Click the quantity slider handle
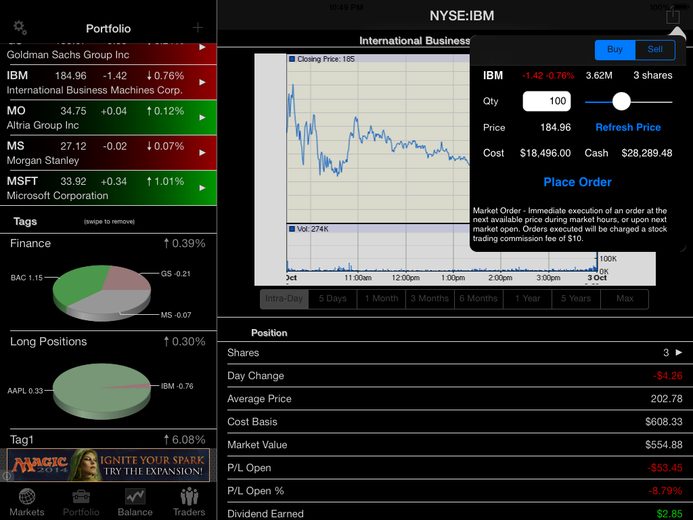This screenshot has height=520, width=693. coord(621,102)
